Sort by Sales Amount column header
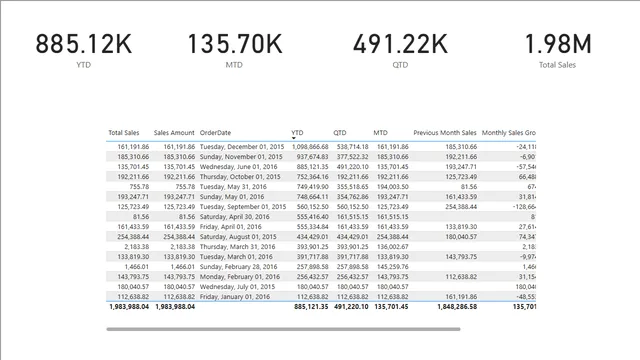Screen dimensions: 640x360 174,133
